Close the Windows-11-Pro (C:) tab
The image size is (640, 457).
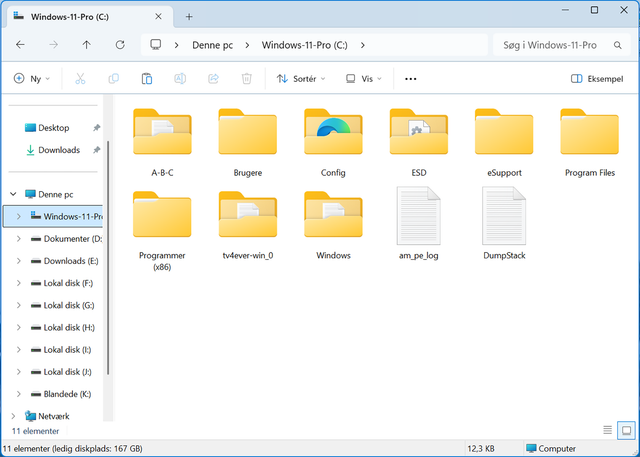158,16
